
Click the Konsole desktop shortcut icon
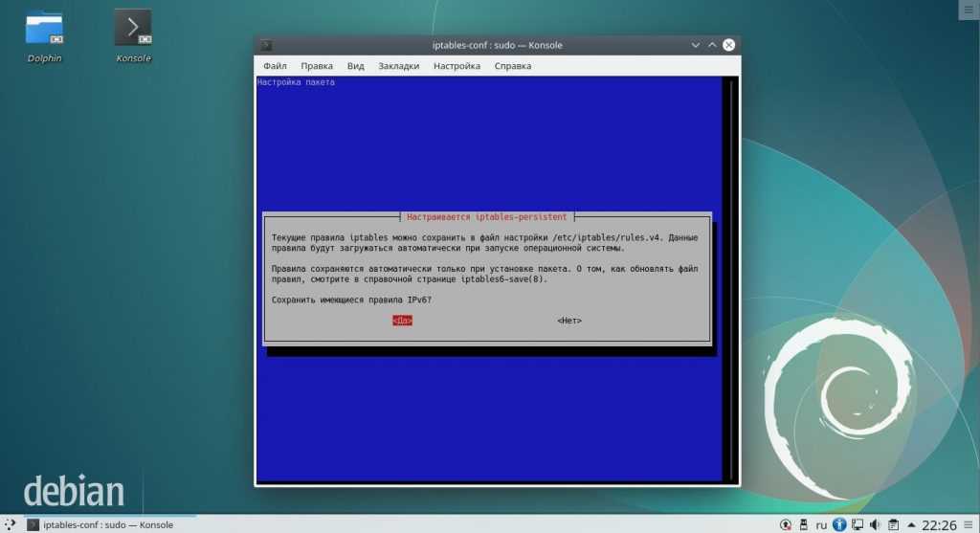click(133, 29)
